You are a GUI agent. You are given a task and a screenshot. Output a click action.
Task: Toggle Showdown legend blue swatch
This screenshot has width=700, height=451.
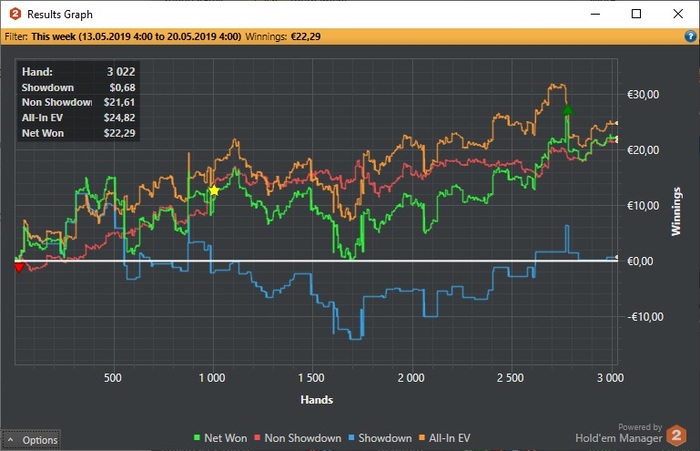tap(351, 438)
